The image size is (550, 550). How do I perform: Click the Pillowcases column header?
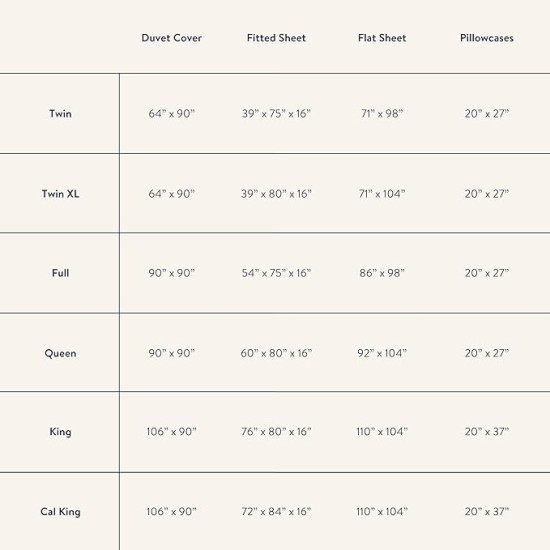(487, 38)
